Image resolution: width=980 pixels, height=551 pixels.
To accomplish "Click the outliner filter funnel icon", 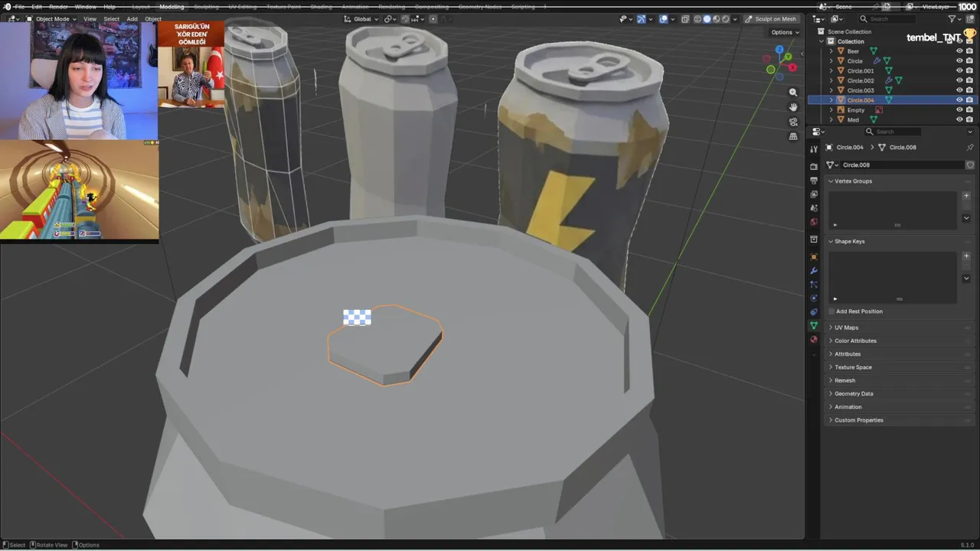I will 952,18.
